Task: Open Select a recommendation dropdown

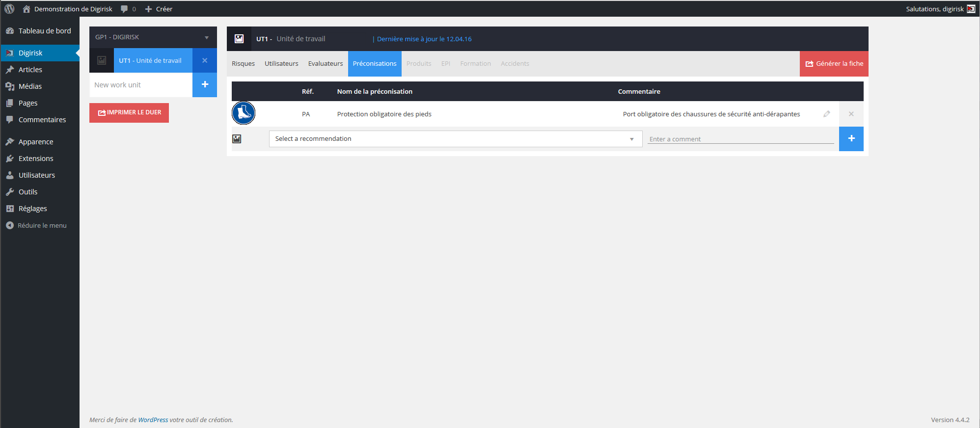Action: pyautogui.click(x=456, y=139)
